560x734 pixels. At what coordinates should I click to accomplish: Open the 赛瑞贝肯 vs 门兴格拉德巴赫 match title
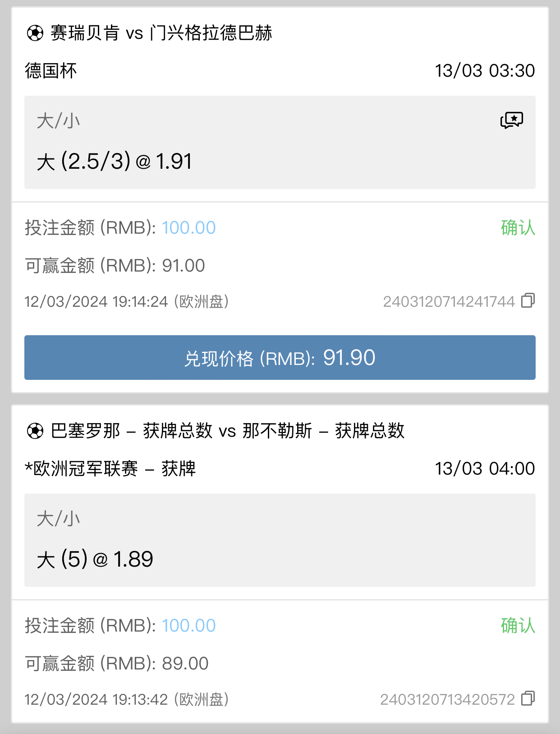click(x=161, y=33)
